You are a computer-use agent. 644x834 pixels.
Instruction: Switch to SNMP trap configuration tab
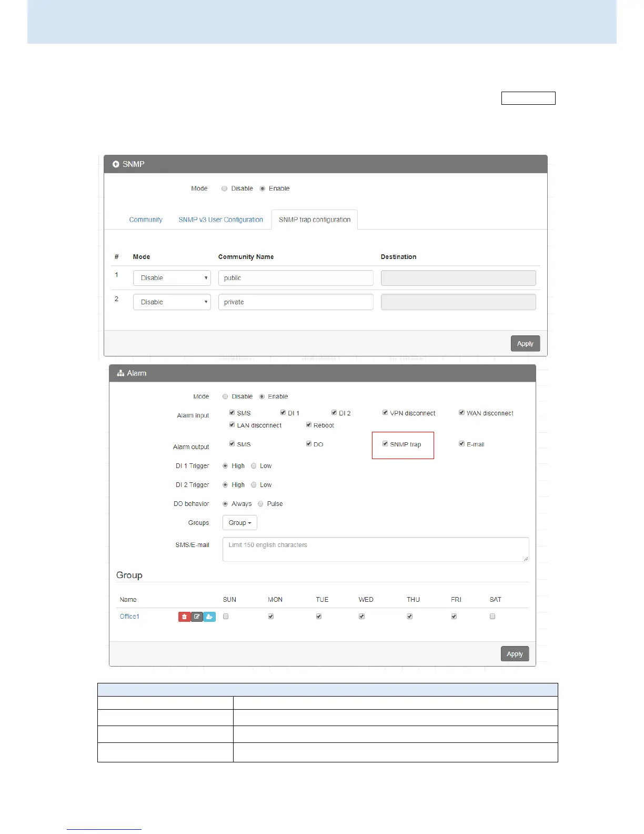315,220
